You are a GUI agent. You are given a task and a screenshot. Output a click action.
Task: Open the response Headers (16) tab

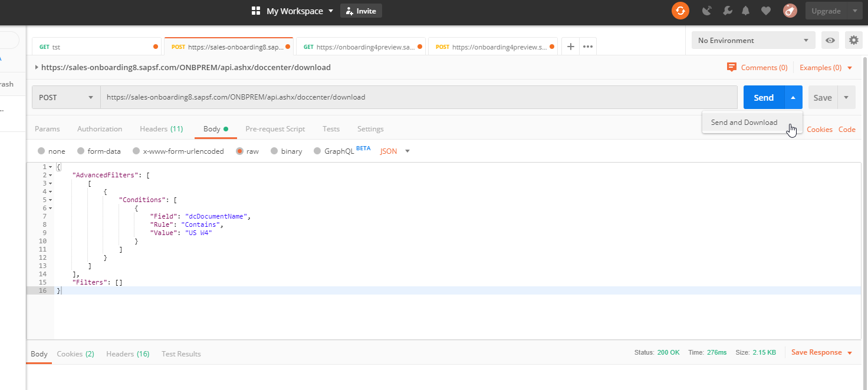[128, 353]
